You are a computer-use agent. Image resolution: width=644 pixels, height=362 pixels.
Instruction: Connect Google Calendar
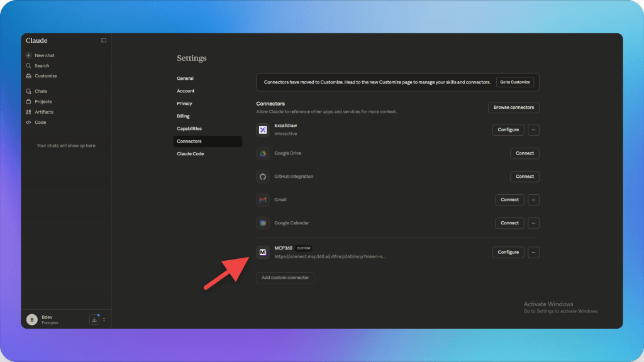click(509, 223)
